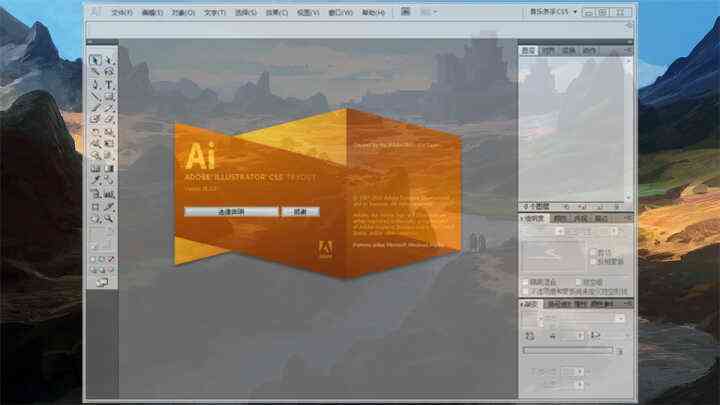Select the Eraser tool

pos(109,119)
